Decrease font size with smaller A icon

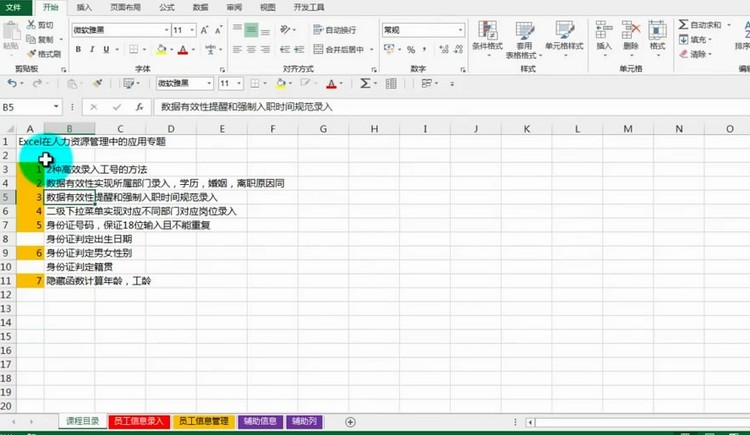(219, 30)
